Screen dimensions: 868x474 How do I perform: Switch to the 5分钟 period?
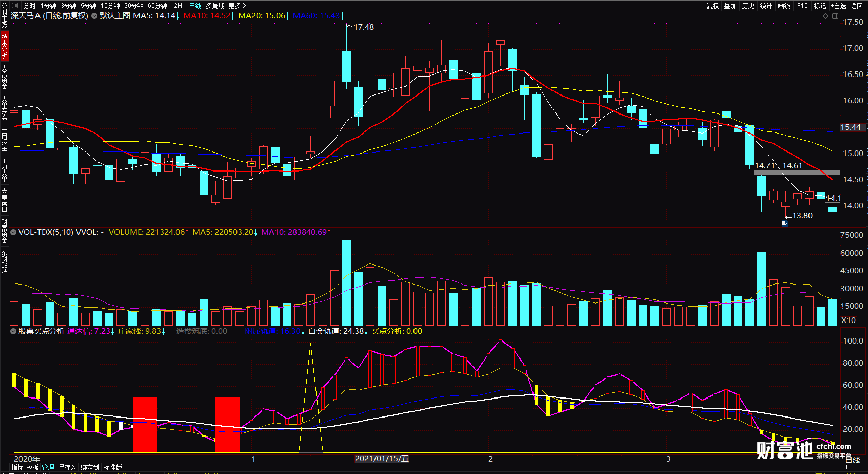[89, 6]
